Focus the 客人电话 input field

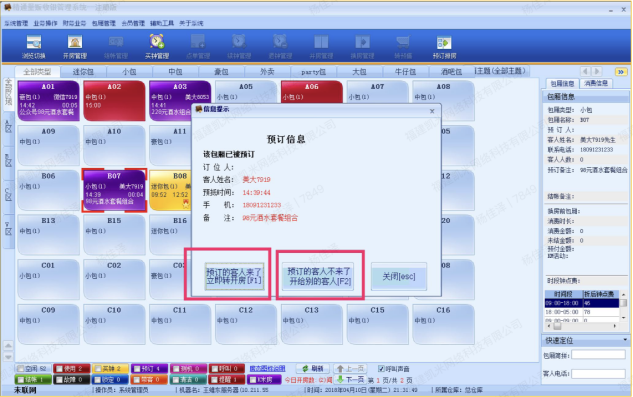598,374
